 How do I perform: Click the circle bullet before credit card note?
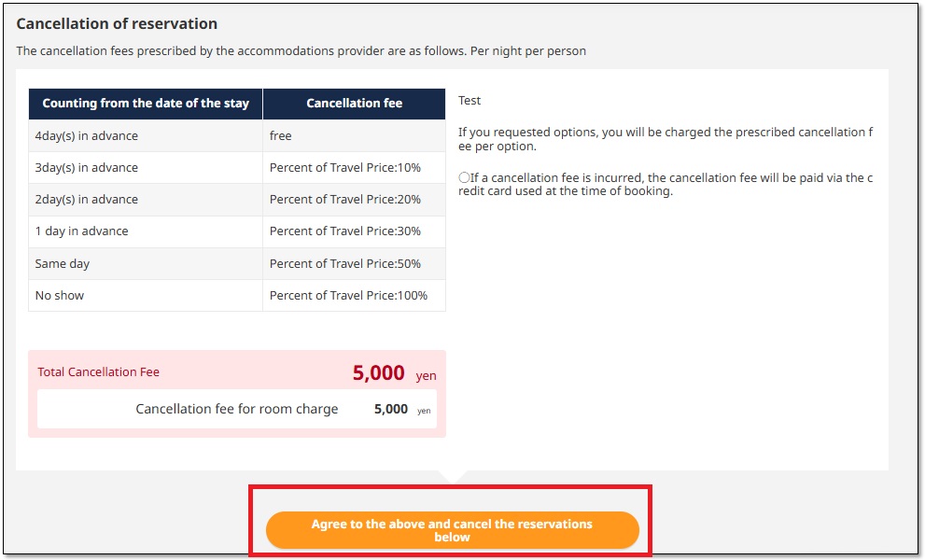(464, 177)
